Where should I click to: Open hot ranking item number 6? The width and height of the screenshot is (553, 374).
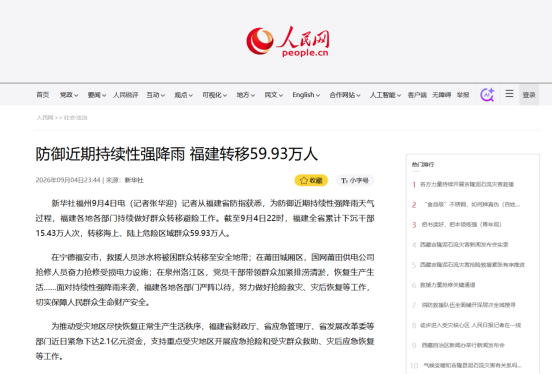click(447, 285)
